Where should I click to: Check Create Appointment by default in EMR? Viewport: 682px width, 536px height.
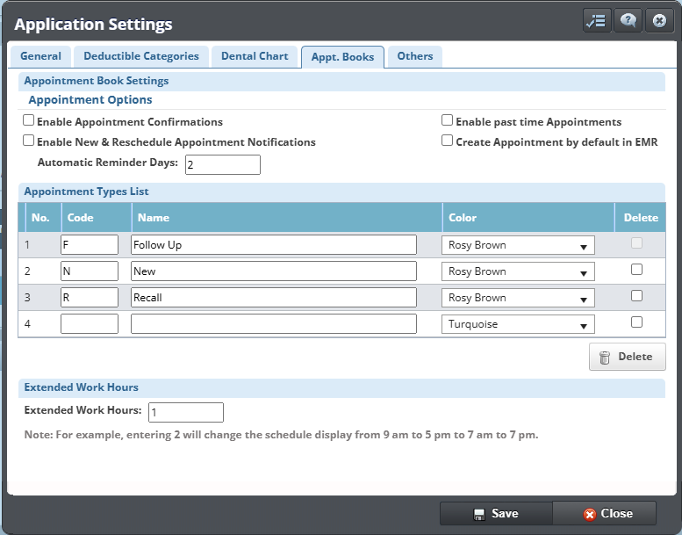(448, 142)
